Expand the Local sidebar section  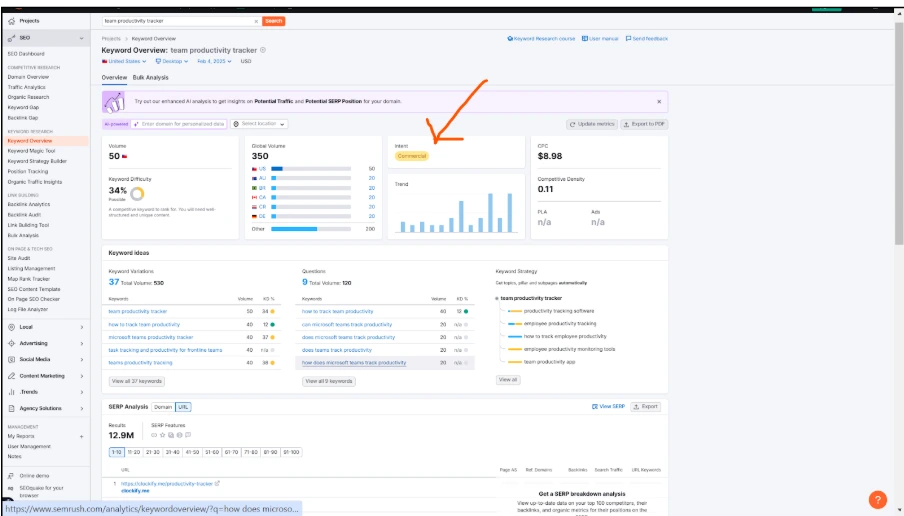[81, 327]
